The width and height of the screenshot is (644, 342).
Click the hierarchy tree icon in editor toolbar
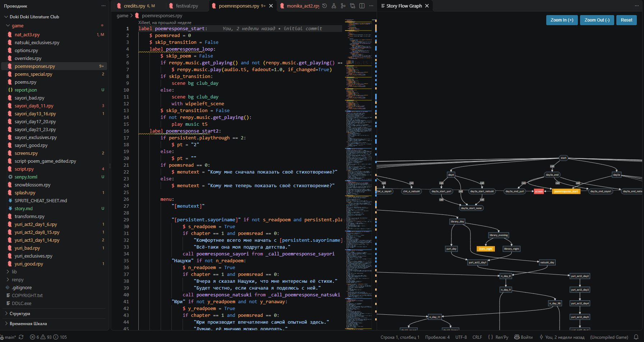point(334,6)
